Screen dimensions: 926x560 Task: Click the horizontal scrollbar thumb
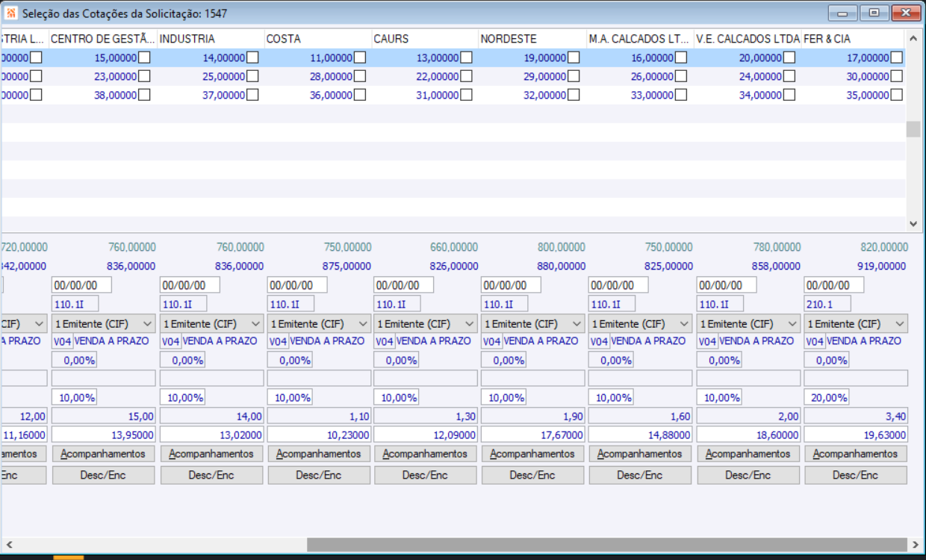coord(606,545)
